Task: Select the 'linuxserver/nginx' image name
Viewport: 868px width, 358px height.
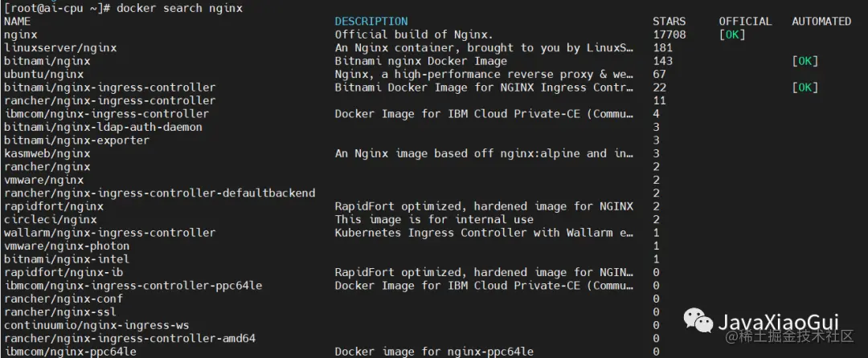Action: click(60, 48)
